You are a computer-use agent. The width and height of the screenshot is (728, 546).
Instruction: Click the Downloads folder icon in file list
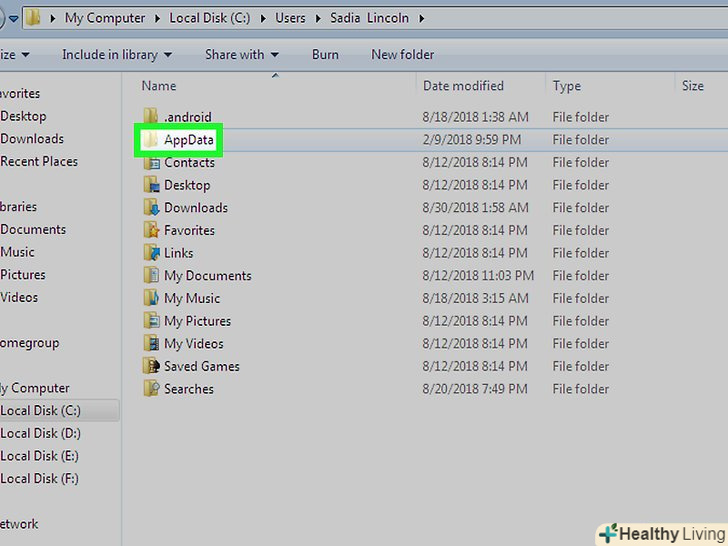[x=151, y=208]
